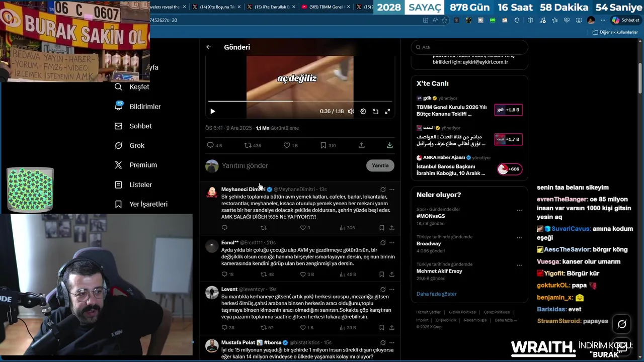The height and width of the screenshot is (362, 644).
Task: Open the floating Grok button
Action: 622,324
